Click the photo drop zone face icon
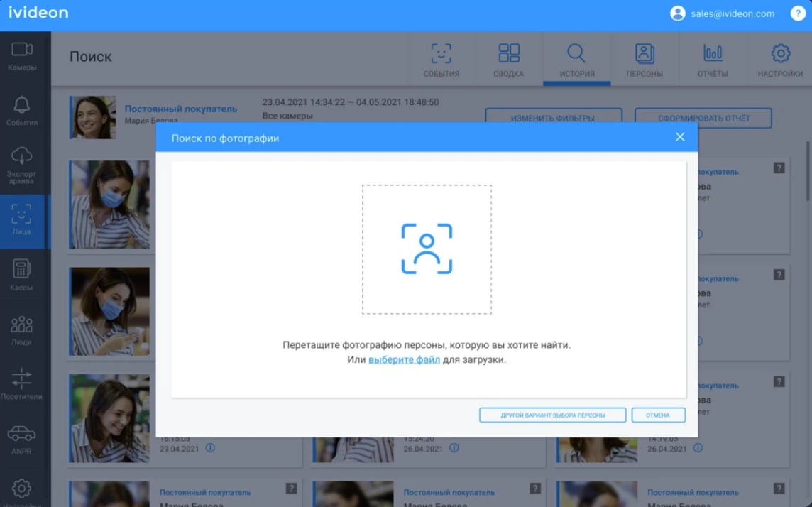The height and width of the screenshot is (507, 812). (427, 249)
